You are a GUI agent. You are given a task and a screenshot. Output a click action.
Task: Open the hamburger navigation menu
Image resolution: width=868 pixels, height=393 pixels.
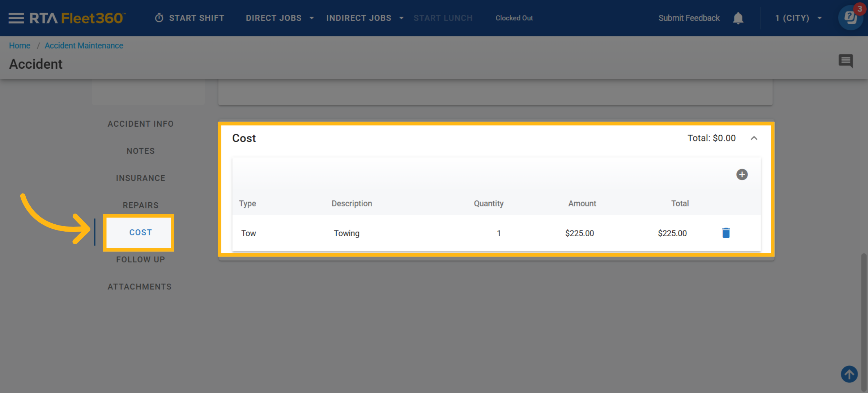(16, 18)
